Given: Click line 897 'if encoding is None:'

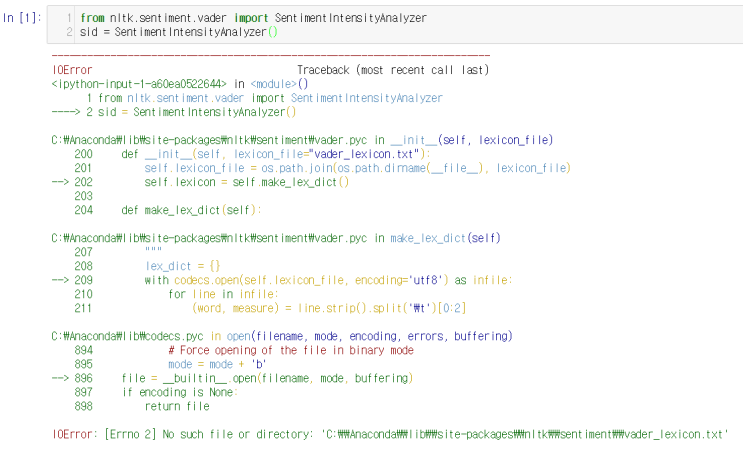Looking at the screenshot, I should [x=156, y=392].
